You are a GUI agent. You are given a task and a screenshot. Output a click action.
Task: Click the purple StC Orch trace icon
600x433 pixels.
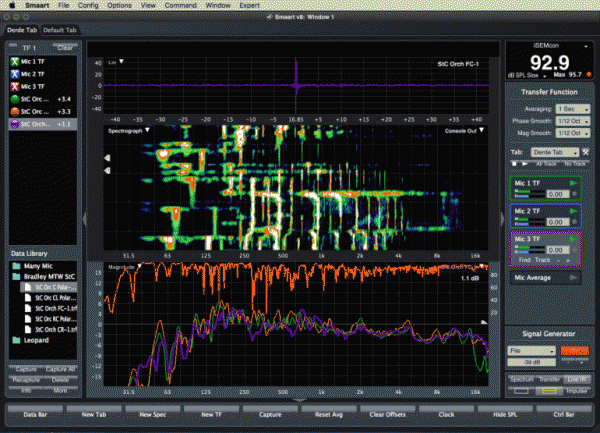15,125
